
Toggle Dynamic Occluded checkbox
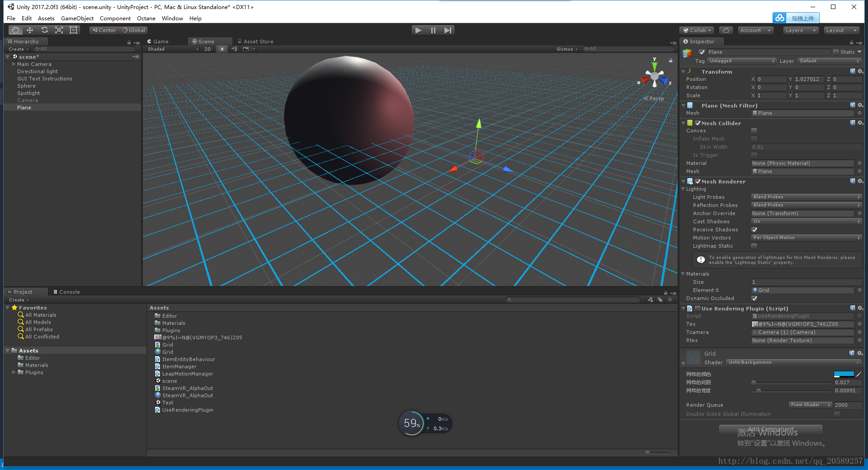(x=754, y=298)
